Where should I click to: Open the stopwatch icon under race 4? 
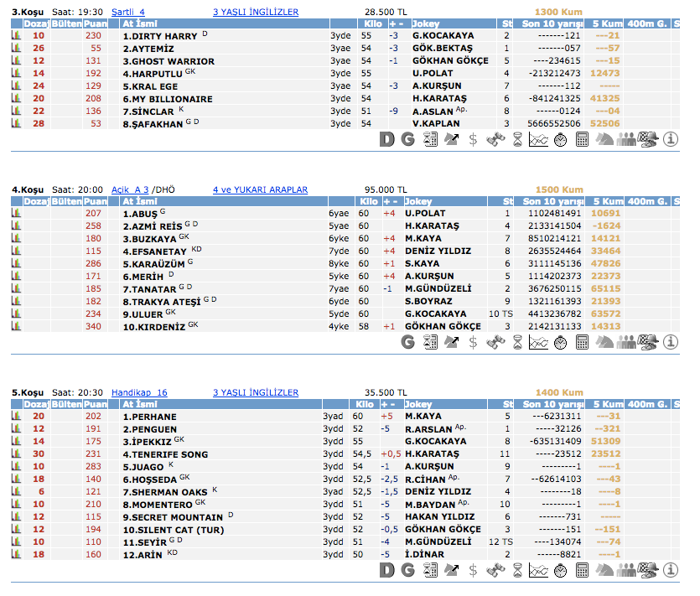pyautogui.click(x=561, y=341)
